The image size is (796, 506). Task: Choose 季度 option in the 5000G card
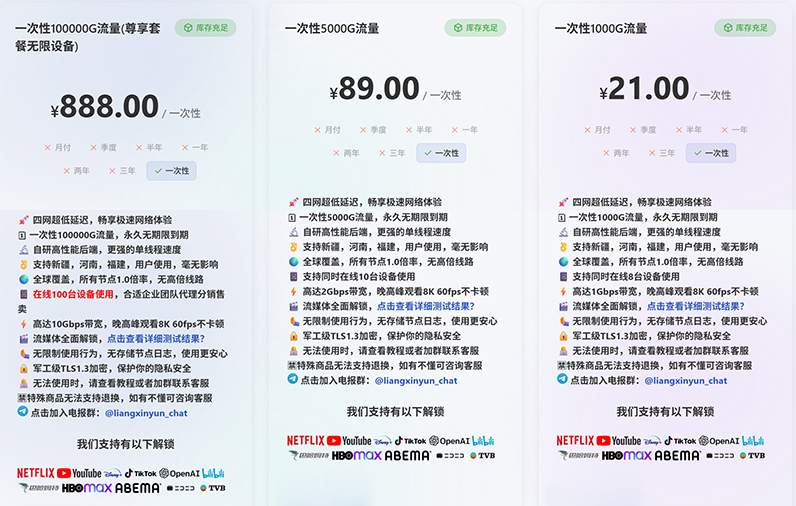coord(372,130)
